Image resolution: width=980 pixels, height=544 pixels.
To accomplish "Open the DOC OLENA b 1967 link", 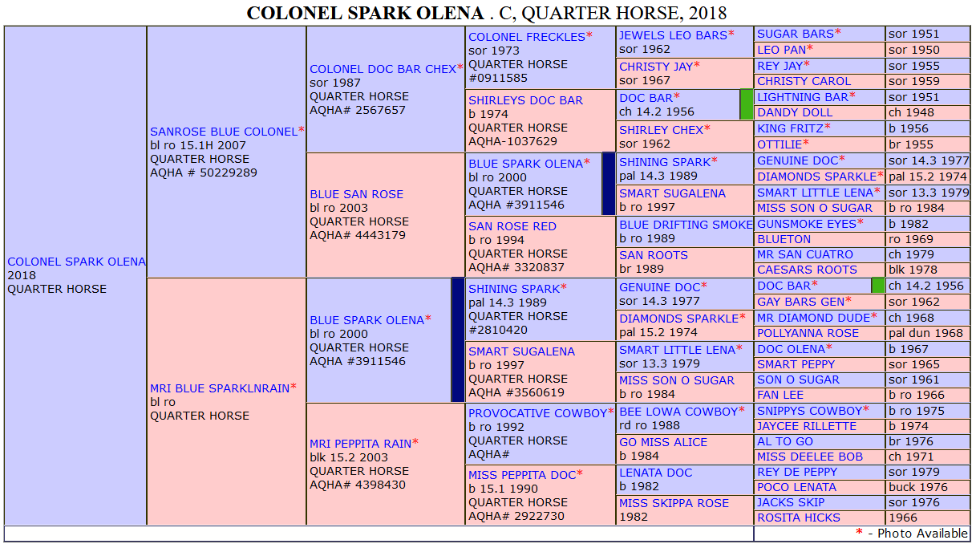I will tap(791, 349).
